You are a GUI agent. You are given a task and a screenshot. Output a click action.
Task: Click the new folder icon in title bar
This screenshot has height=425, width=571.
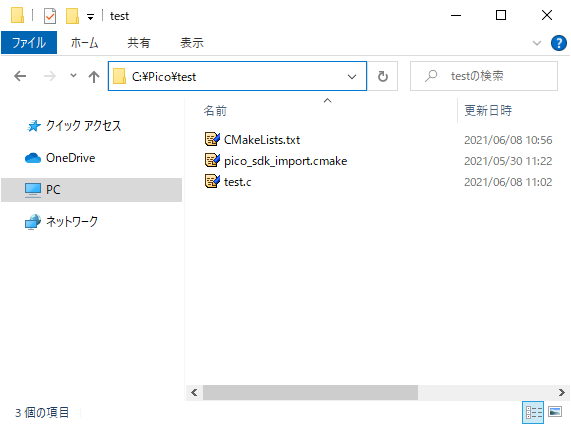(72, 16)
